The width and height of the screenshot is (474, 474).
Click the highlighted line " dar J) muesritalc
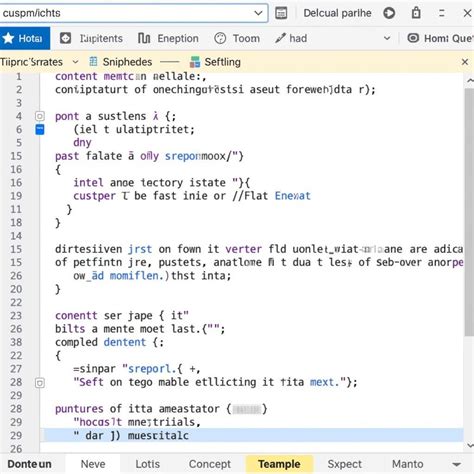(252, 435)
